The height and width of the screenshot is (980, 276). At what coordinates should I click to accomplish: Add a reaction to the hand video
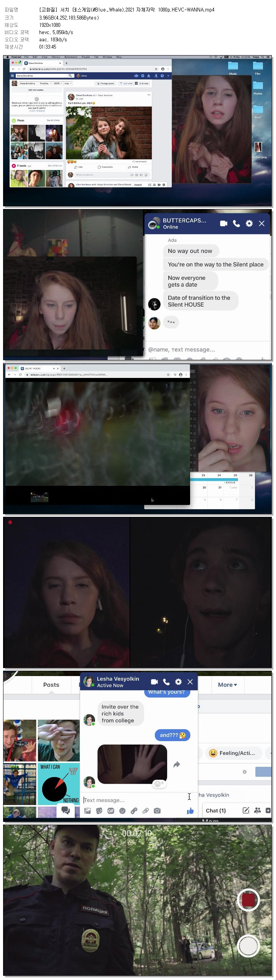coord(158,784)
